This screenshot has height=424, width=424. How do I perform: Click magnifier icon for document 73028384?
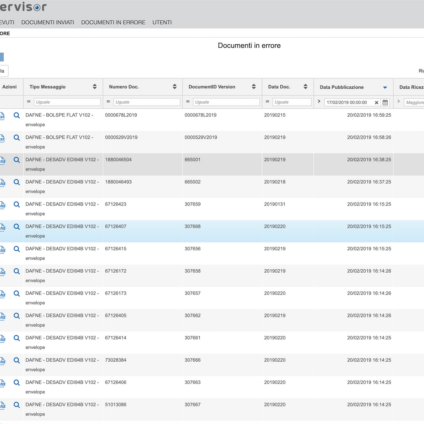17,360
